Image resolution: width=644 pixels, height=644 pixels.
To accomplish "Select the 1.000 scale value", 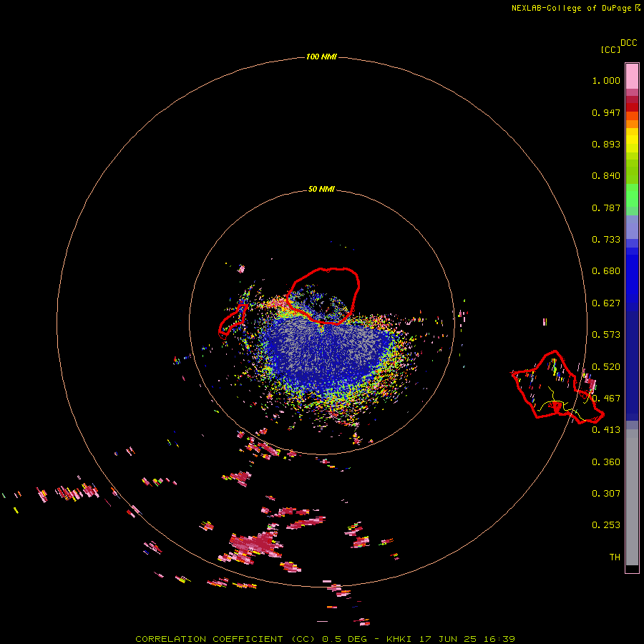I will tap(606, 80).
